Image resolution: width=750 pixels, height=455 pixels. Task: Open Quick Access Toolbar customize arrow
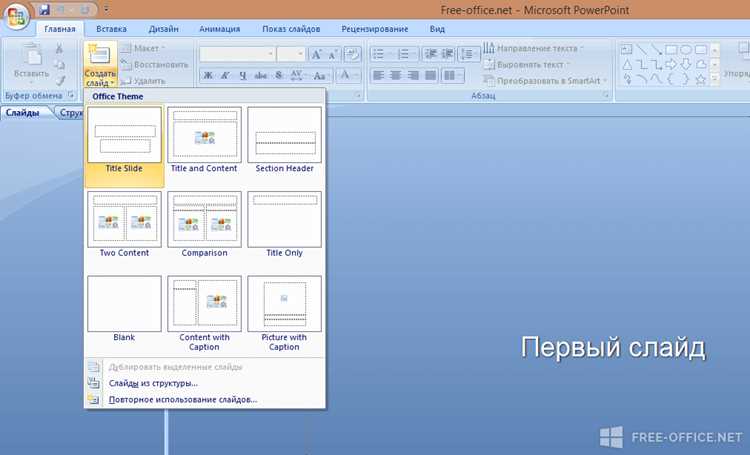point(106,10)
